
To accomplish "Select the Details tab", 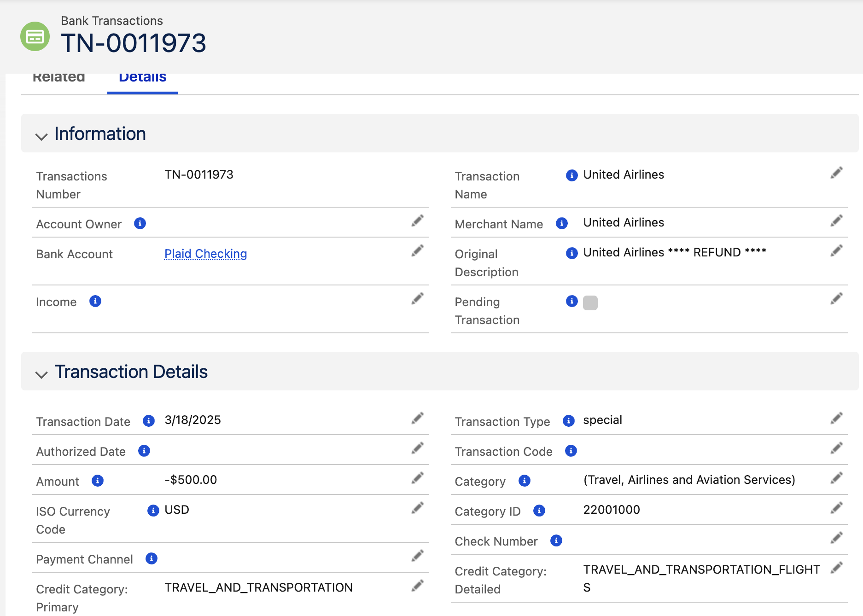I will (142, 78).
